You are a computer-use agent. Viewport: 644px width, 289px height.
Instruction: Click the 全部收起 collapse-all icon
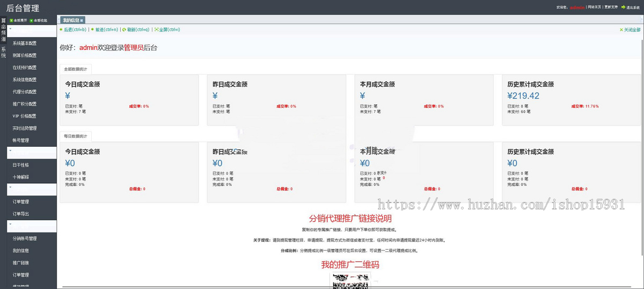coord(32,20)
